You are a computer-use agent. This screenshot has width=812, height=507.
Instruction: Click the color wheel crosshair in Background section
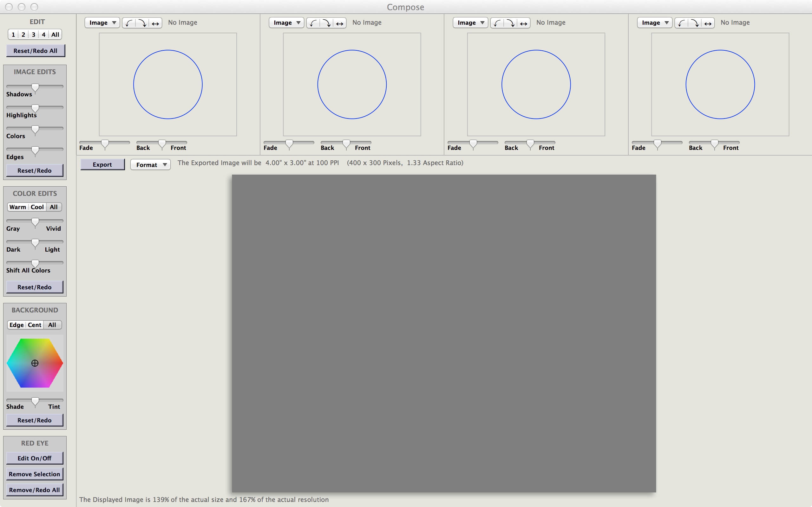(x=35, y=363)
